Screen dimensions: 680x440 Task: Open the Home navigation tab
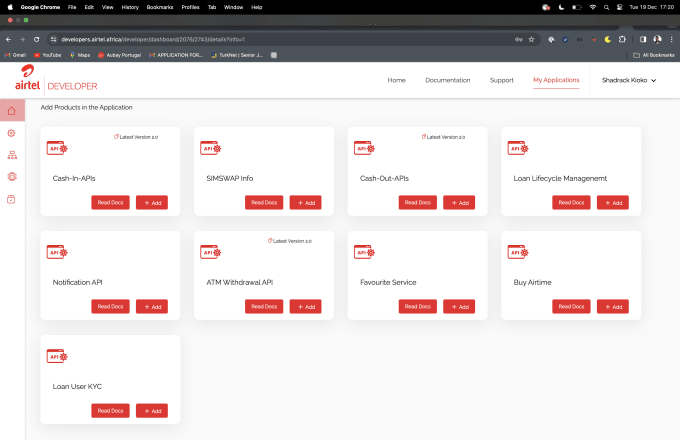(396, 80)
